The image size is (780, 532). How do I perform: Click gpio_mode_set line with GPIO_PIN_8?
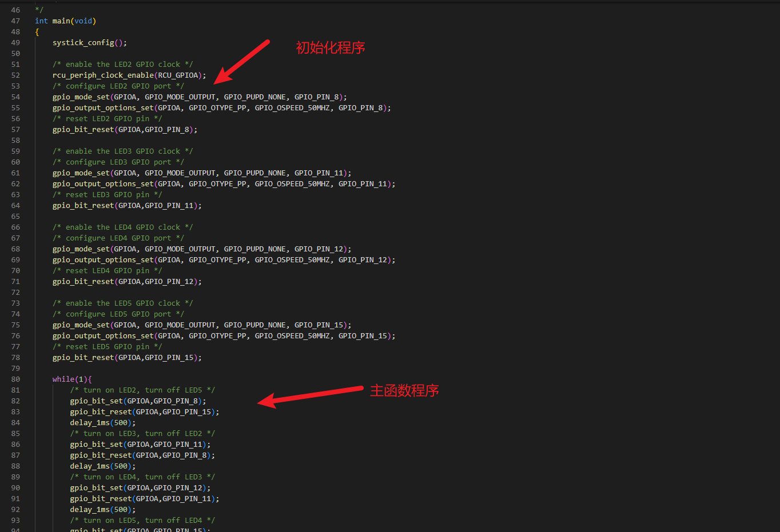(x=200, y=97)
